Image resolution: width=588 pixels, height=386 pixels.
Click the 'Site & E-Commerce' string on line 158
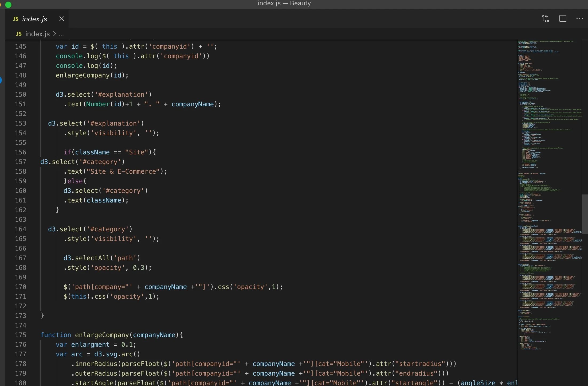pos(123,171)
